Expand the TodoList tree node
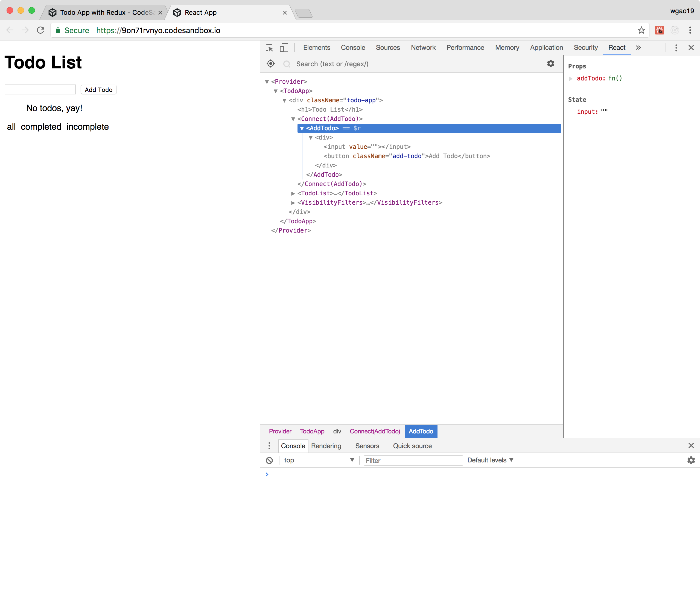The width and height of the screenshot is (700, 614). pos(293,194)
